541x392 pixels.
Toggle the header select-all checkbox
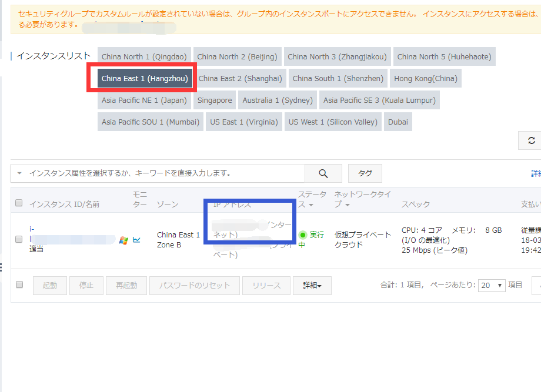(x=19, y=203)
